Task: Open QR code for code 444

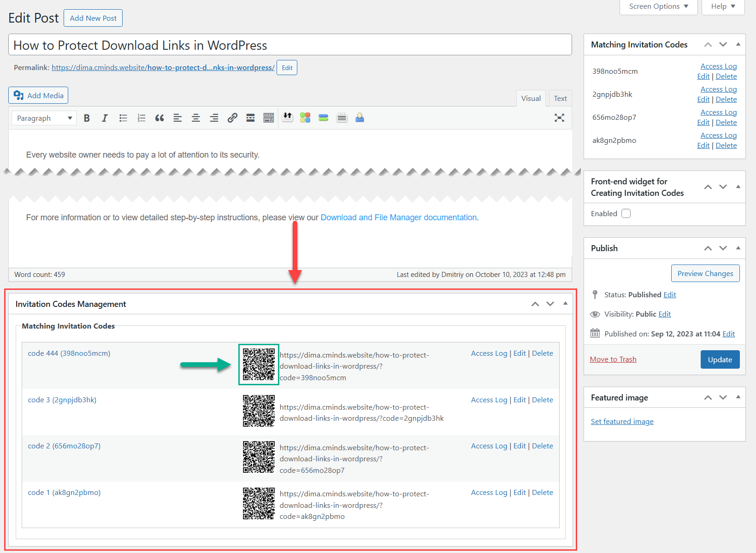Action: click(259, 364)
